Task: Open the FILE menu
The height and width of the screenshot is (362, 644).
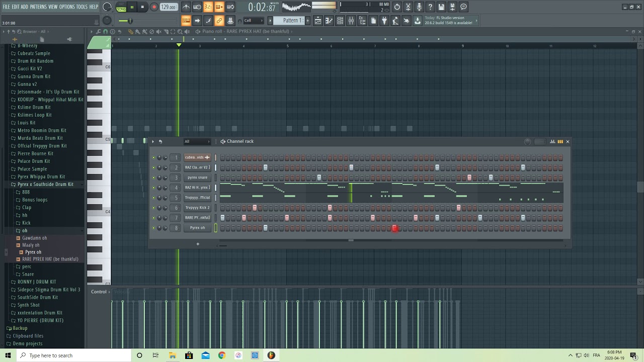Action: click(x=7, y=7)
